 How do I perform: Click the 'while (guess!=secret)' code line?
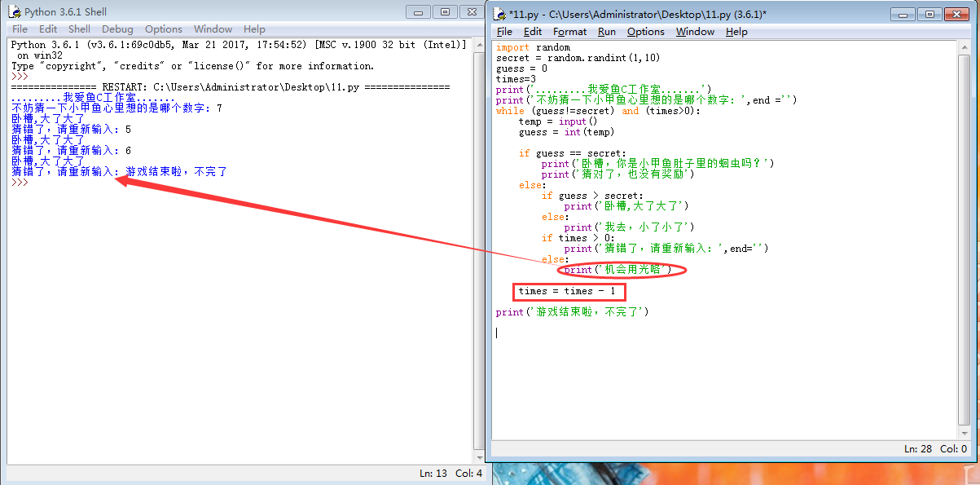596,111
